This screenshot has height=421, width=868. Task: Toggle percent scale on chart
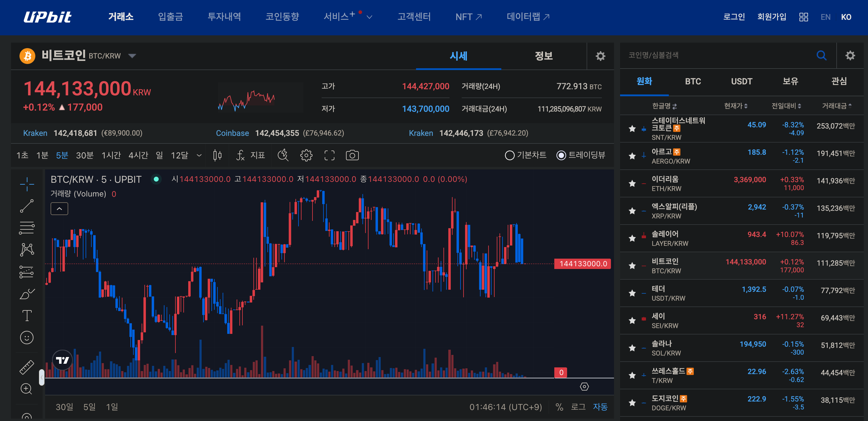559,407
